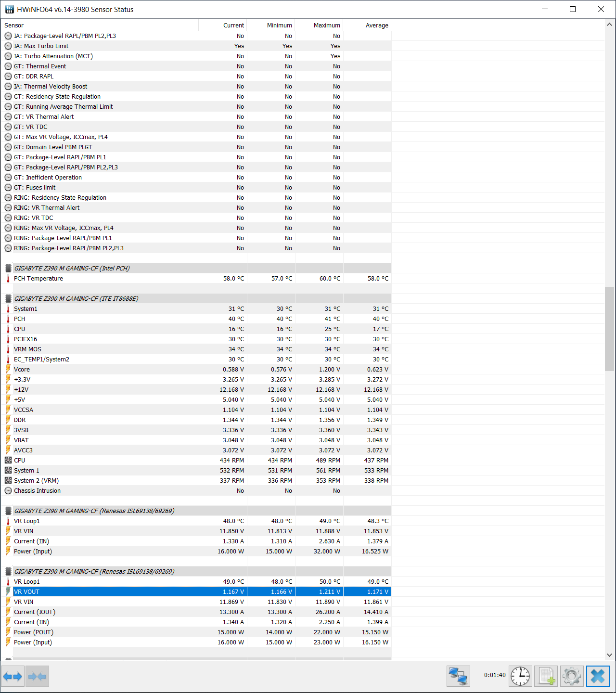The height and width of the screenshot is (693, 616).
Task: Click the 16.525 W average Power (Input) value
Action: 375,552
